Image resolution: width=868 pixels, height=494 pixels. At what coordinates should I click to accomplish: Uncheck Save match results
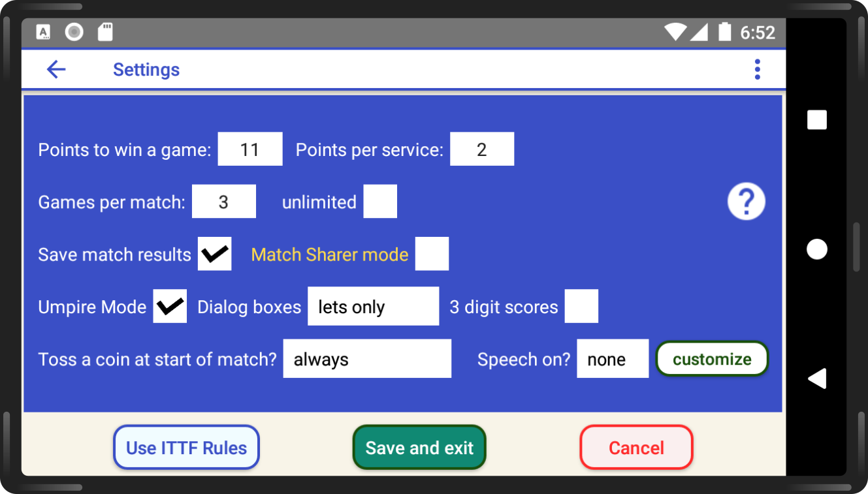coord(215,254)
